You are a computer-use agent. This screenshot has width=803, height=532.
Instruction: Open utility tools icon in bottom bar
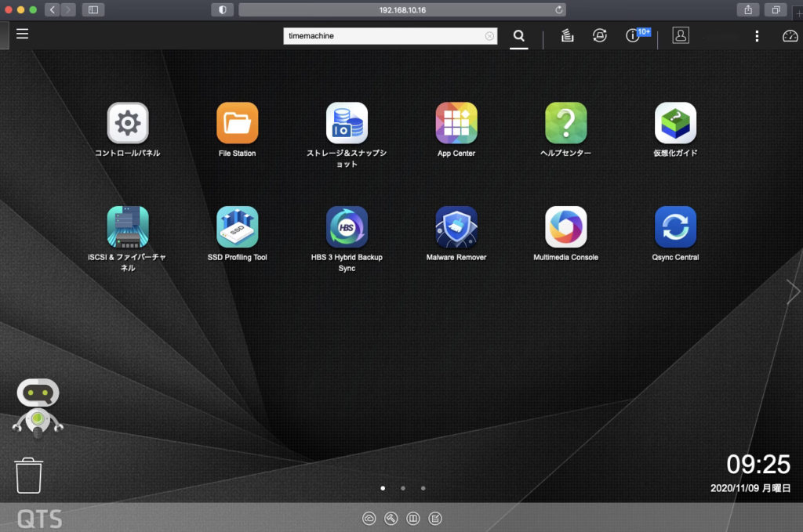coord(391,519)
